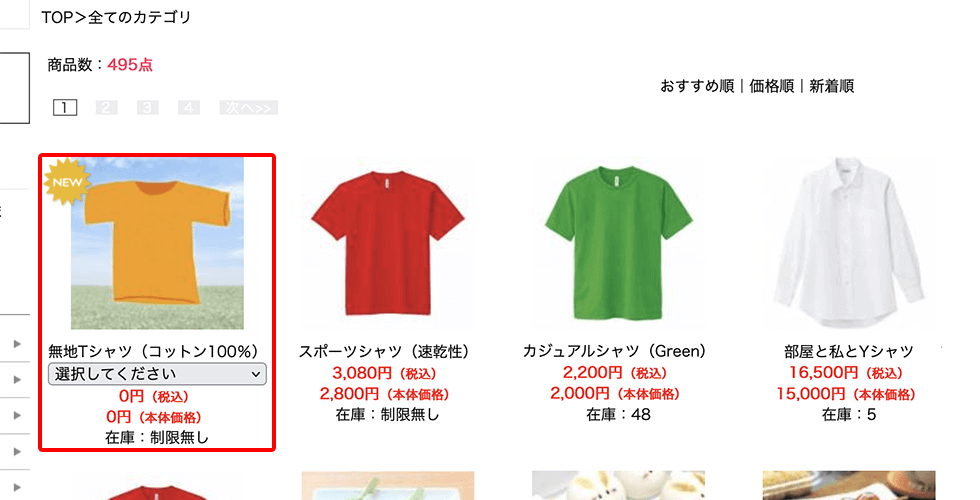This screenshot has height=500, width=980.
Task: Open the red スポーツシャツ product image
Action: click(388, 243)
